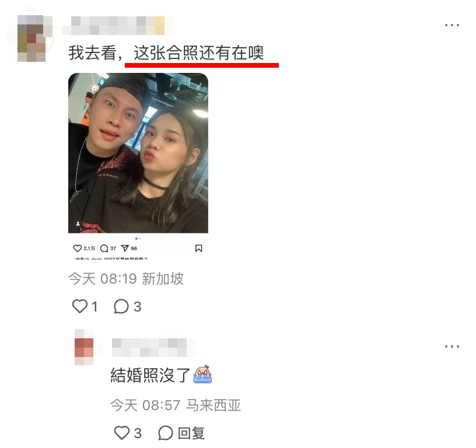Open the attached couple photo thumbnail

click(138, 153)
